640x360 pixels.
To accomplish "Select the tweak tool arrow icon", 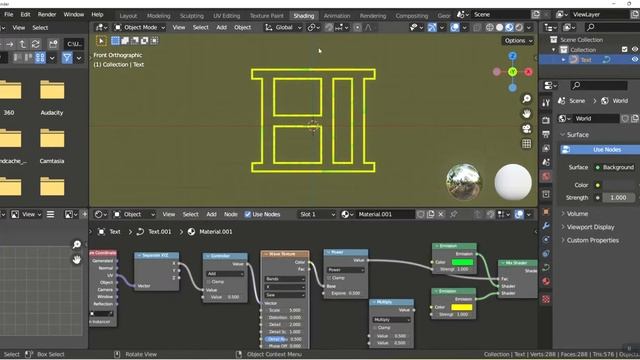I will point(101,41).
